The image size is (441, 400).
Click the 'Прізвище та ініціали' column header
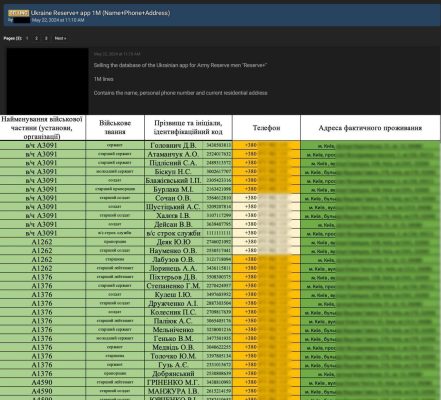tap(188, 128)
